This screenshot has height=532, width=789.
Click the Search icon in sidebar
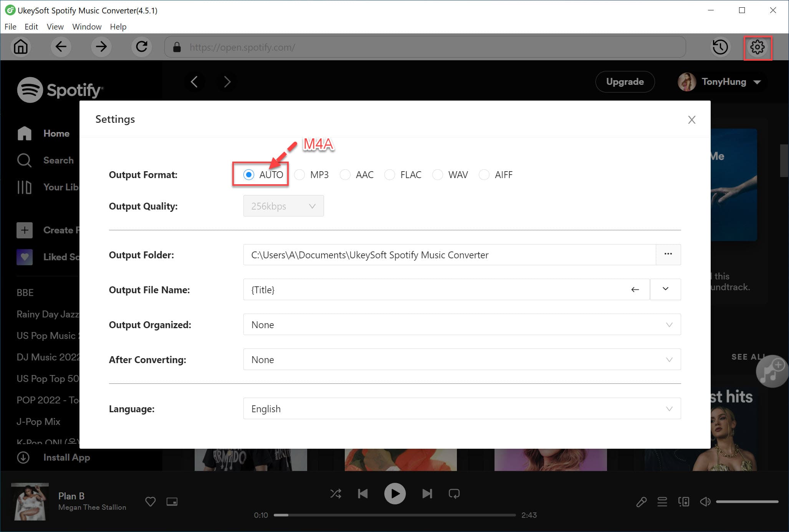[x=24, y=160]
